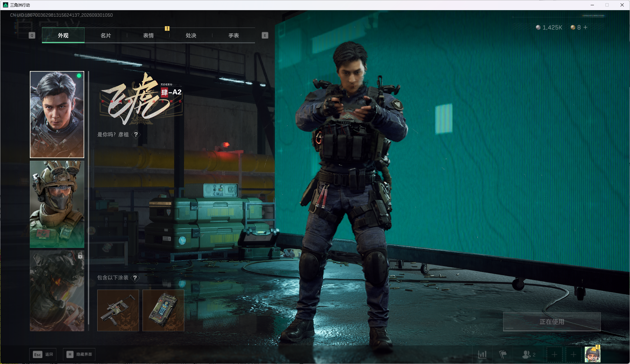Add currency with the plus icon

585,27
